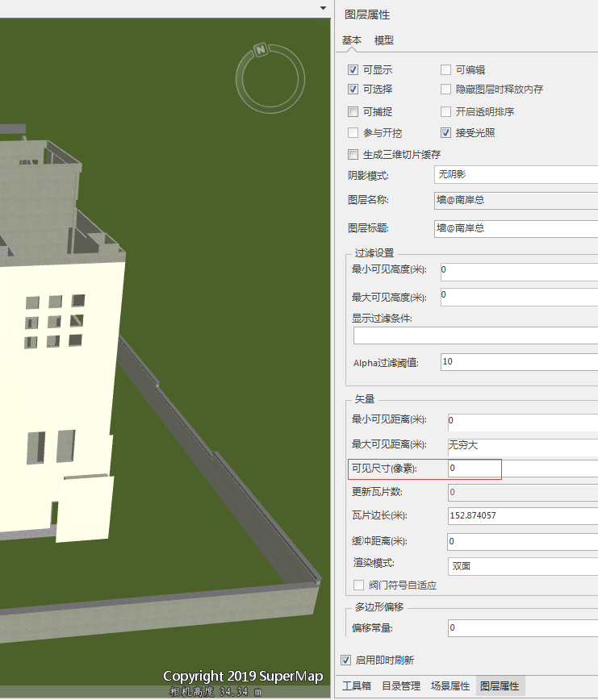Select the 图层属性 bottom tab
The image size is (598, 700).
click(x=500, y=685)
